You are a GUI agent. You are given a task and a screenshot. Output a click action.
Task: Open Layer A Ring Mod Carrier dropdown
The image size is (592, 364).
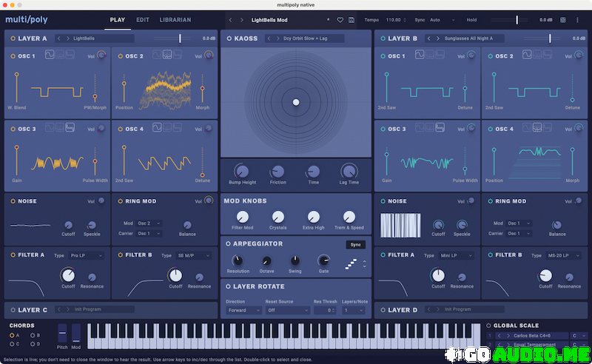point(149,233)
